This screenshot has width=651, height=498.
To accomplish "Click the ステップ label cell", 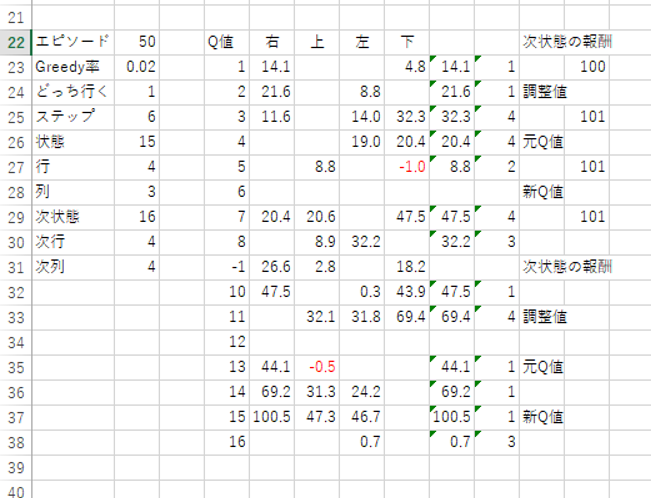I will (x=73, y=117).
